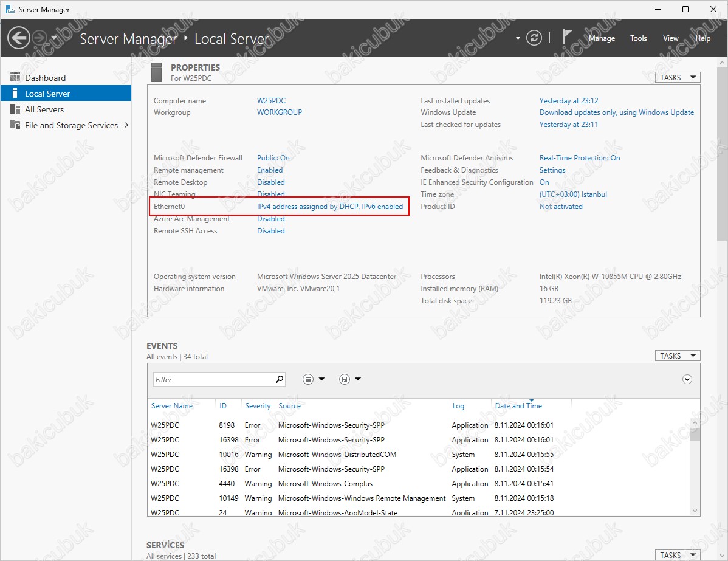Image resolution: width=728 pixels, height=561 pixels.
Task: Click the Ethernet0 IPv4 address link
Action: point(329,207)
